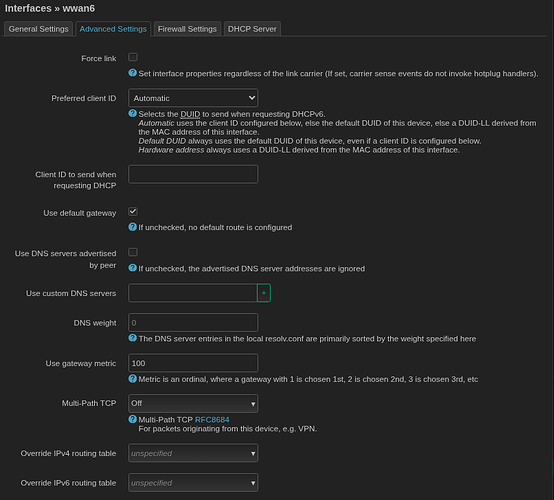Uncheck Use default gateway

pos(133,212)
